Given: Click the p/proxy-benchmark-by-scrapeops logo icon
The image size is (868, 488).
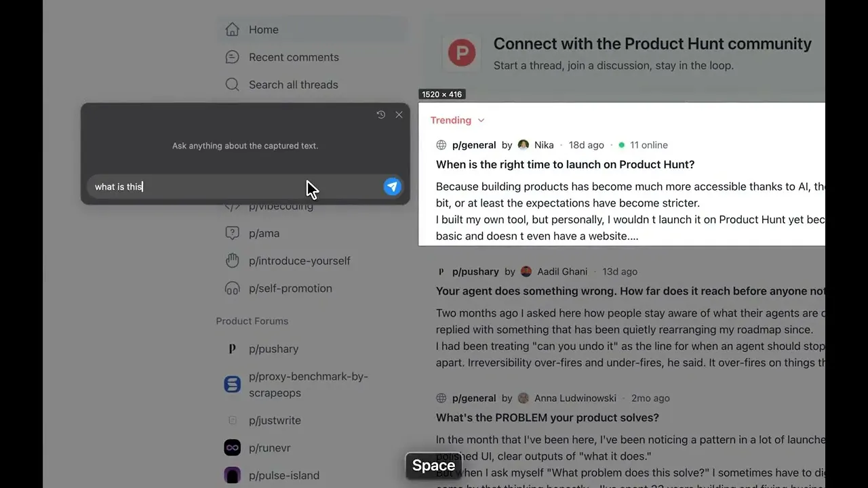Looking at the screenshot, I should [x=232, y=384].
